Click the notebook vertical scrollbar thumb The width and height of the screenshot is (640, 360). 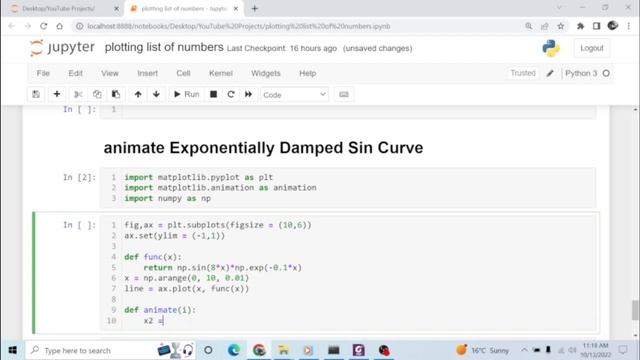[635, 310]
